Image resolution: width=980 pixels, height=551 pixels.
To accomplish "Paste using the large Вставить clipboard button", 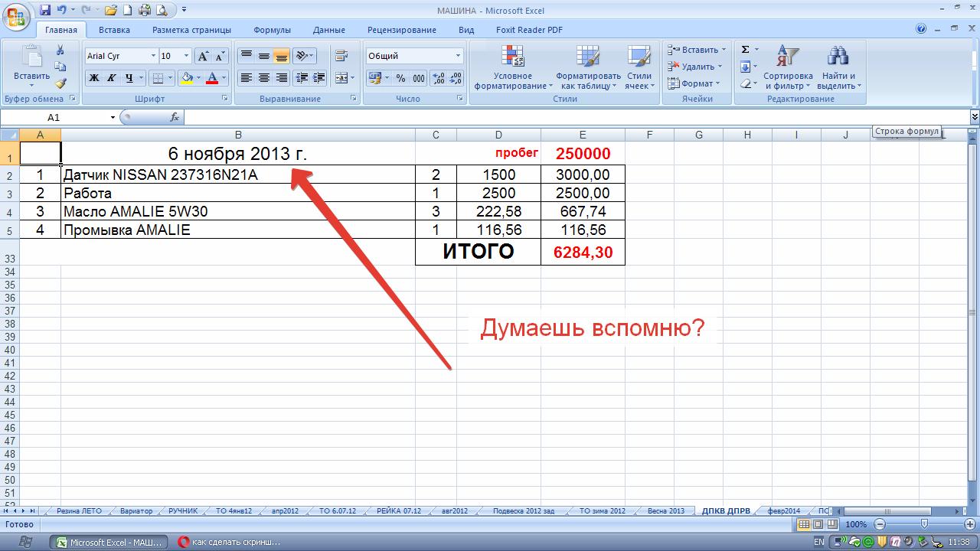I will click(x=31, y=64).
